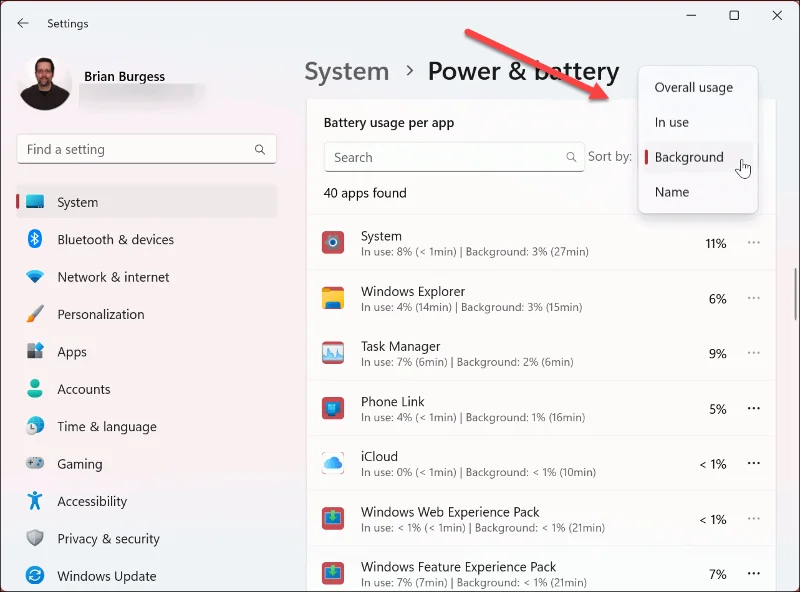Go back with the Settings arrow
This screenshot has width=800, height=592.
pyautogui.click(x=23, y=23)
